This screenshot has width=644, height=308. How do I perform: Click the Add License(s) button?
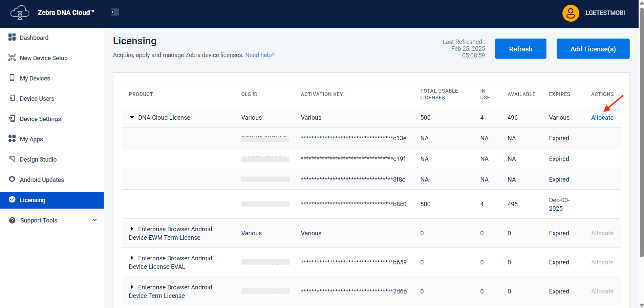click(x=593, y=49)
